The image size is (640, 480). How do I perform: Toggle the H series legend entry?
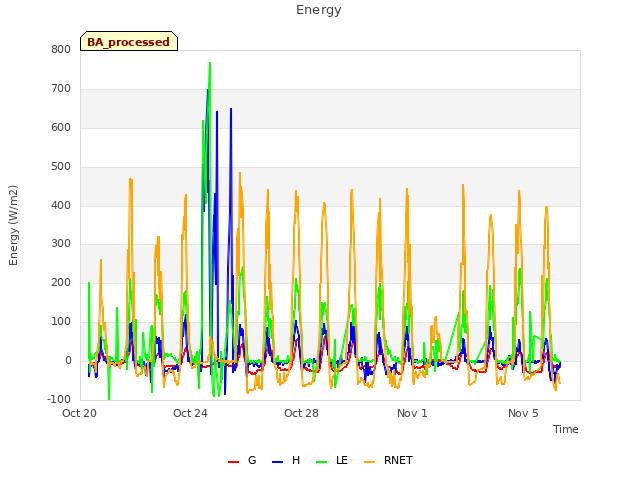(x=286, y=460)
